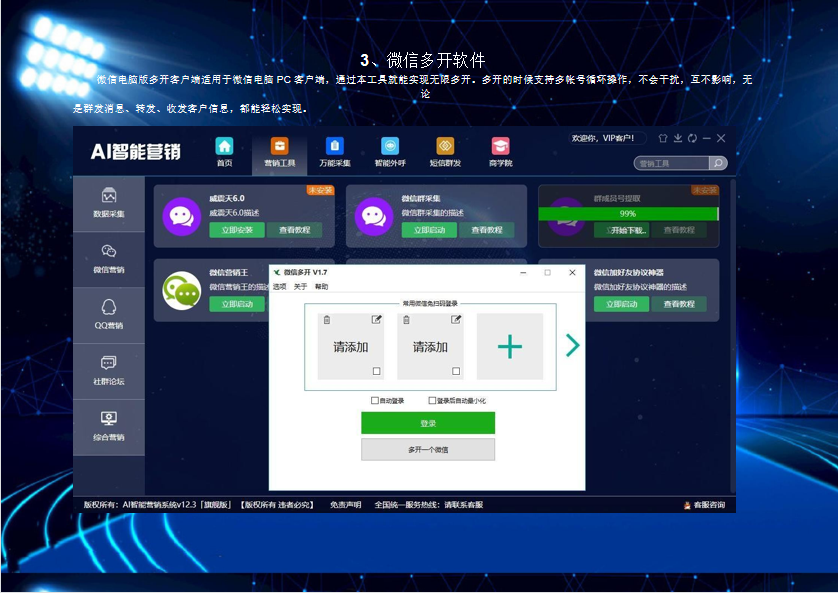Click the download icon in title bar
The width and height of the screenshot is (838, 593).
click(678, 138)
